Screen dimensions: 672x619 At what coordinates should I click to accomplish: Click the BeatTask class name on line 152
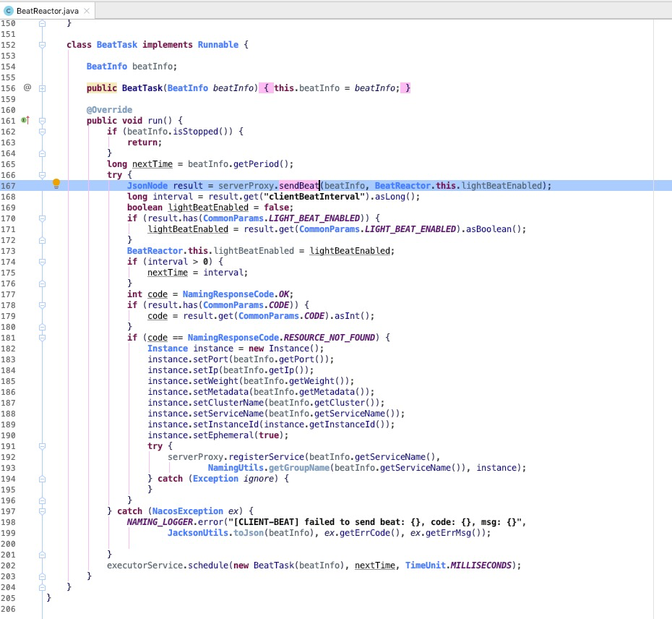click(x=117, y=45)
